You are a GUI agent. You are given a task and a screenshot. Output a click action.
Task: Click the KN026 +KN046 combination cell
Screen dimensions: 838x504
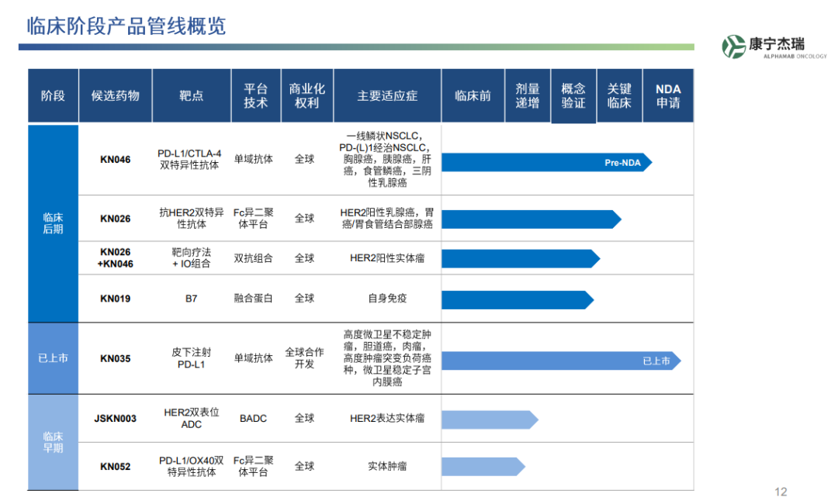click(116, 258)
